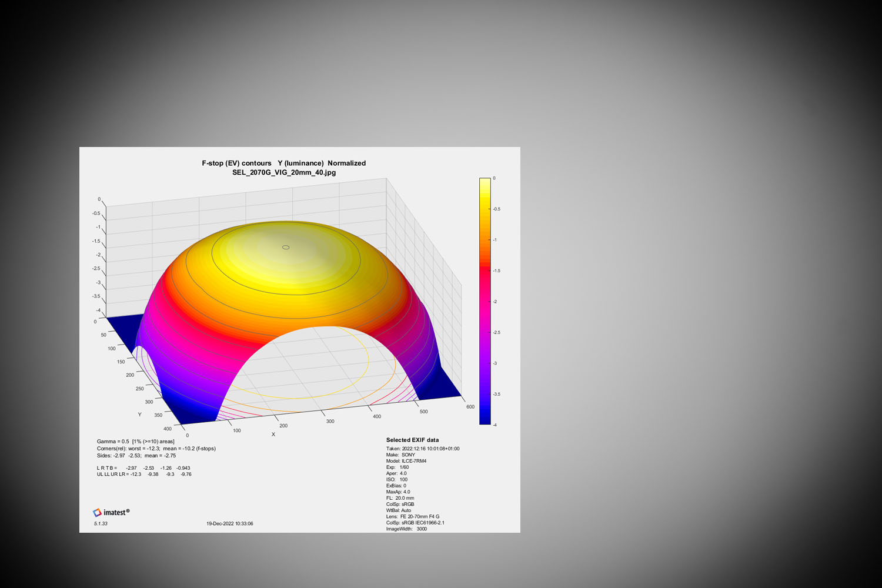Click the 'Sides: -2.97 -2.53' line
The height and width of the screenshot is (588, 882).
[136, 456]
